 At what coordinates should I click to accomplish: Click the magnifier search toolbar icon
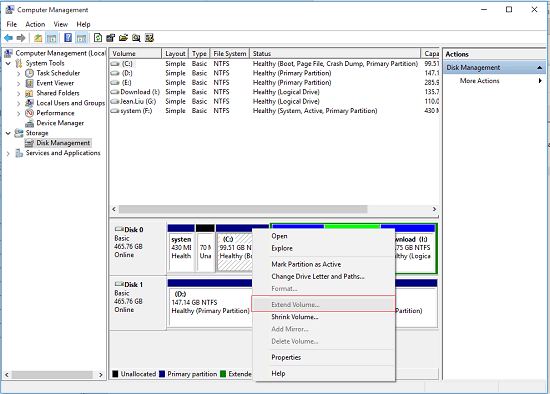pos(136,38)
